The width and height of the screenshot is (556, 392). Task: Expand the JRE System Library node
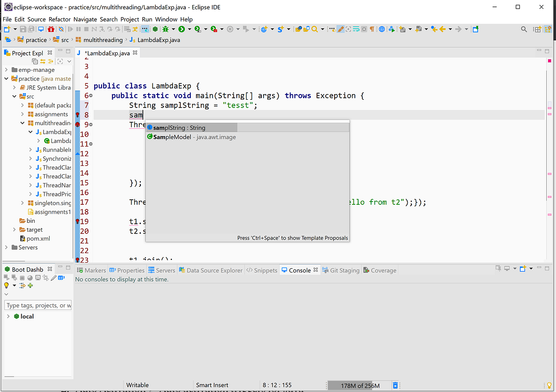(x=14, y=87)
